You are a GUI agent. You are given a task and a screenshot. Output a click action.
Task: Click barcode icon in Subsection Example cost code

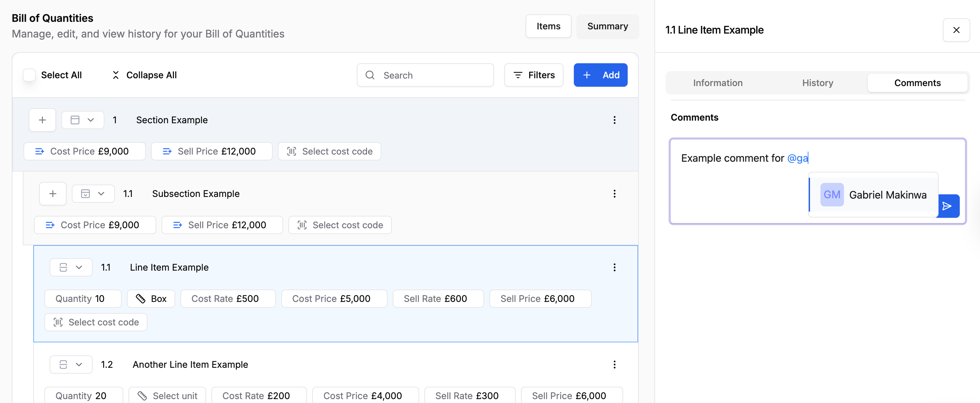(302, 225)
